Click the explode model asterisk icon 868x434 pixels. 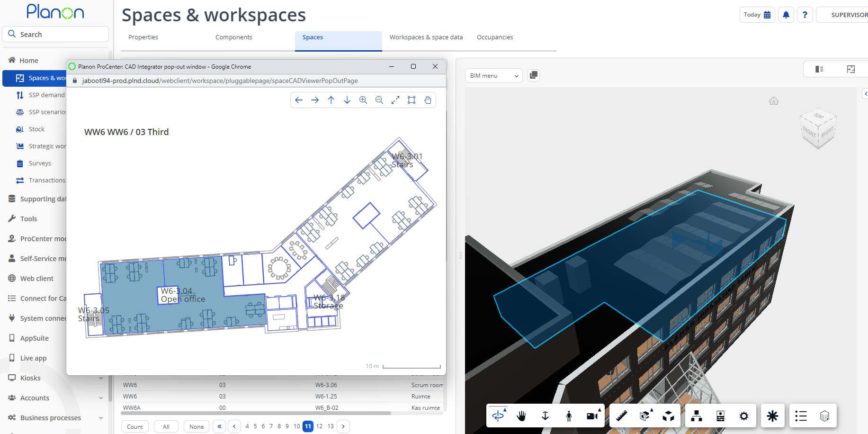772,416
